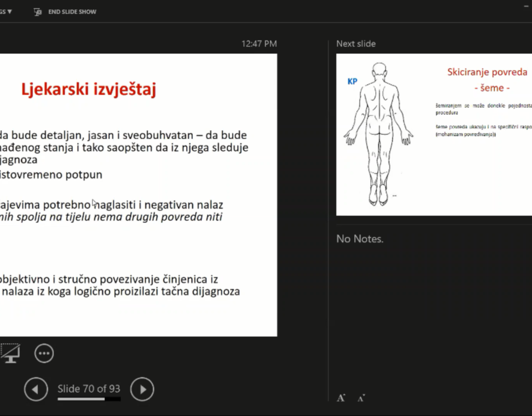Screen dimensions: 532x416
Task: Go to the previous slide arrow
Action: coord(36,389)
